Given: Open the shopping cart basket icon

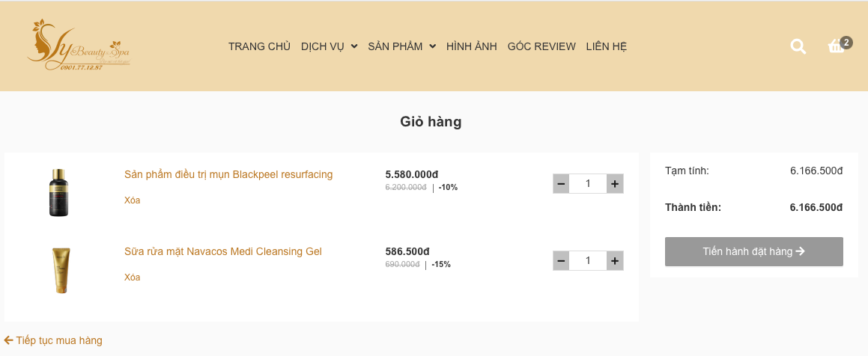Looking at the screenshot, I should [x=836, y=46].
